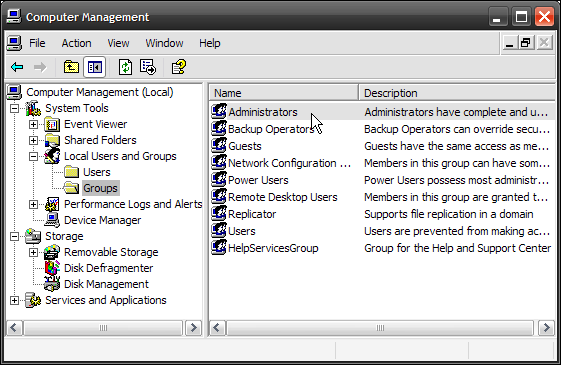Click the Backup Operators group icon
Image resolution: width=561 pixels, height=365 pixels.
tap(219, 128)
